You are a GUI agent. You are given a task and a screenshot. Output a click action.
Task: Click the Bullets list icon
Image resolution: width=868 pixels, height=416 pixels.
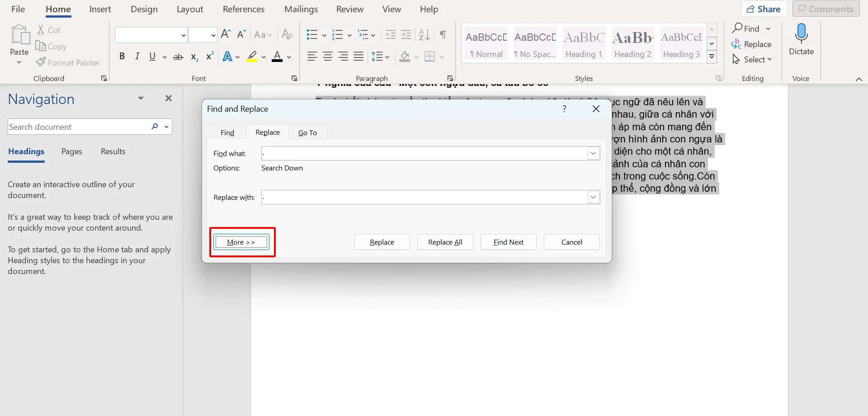tap(312, 35)
